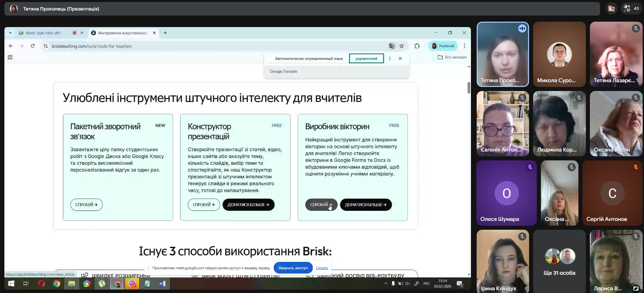Open the Chrome extensions puzzle icon

point(417,46)
